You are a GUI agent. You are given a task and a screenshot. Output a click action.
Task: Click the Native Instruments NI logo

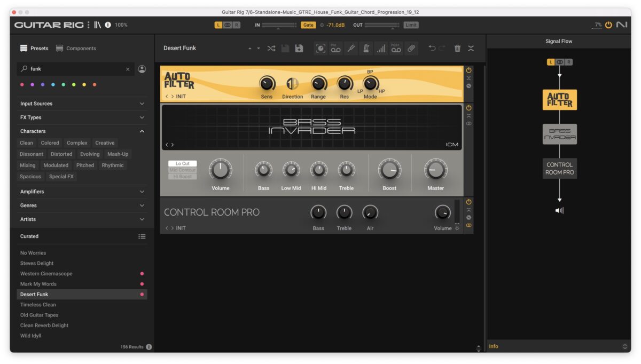tap(622, 25)
